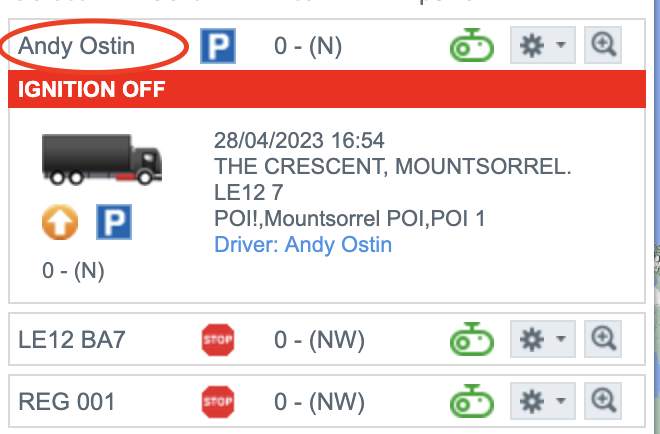Image resolution: width=660 pixels, height=434 pixels.
Task: Open the camera icon for Andy Ostin
Action: click(x=472, y=45)
